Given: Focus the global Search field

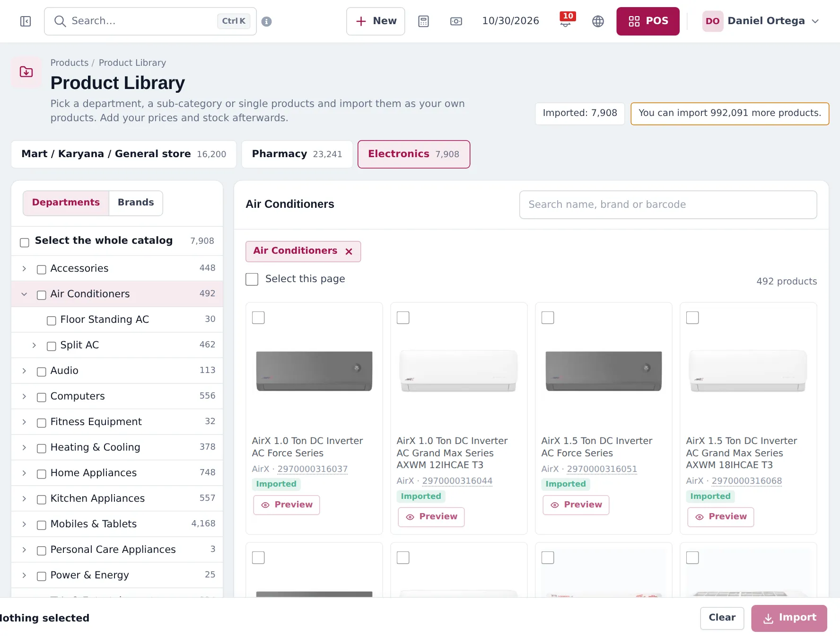Looking at the screenshot, I should click(x=150, y=21).
